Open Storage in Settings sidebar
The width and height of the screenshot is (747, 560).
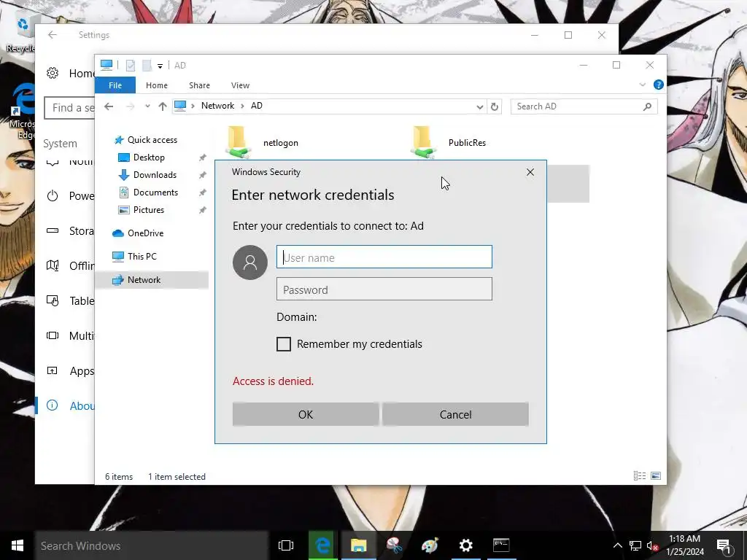pyautogui.click(x=71, y=231)
